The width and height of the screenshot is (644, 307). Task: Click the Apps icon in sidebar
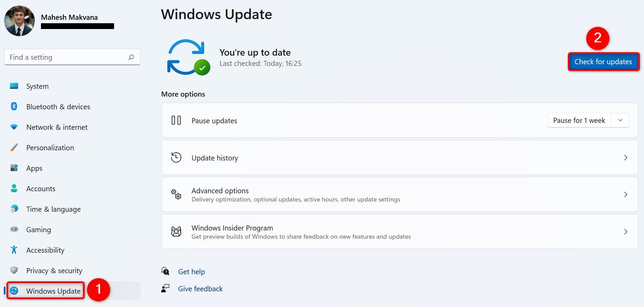point(14,168)
